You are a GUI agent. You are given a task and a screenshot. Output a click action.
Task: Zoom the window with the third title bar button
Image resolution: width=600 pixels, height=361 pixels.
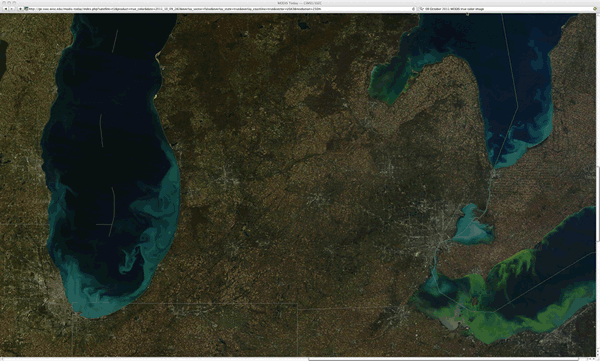(14, 3)
